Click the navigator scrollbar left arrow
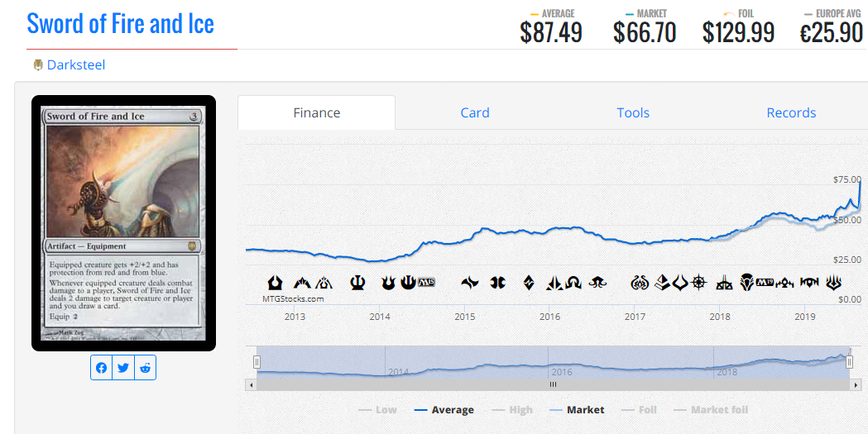Screen dimensions: 868x434 [x=252, y=384]
